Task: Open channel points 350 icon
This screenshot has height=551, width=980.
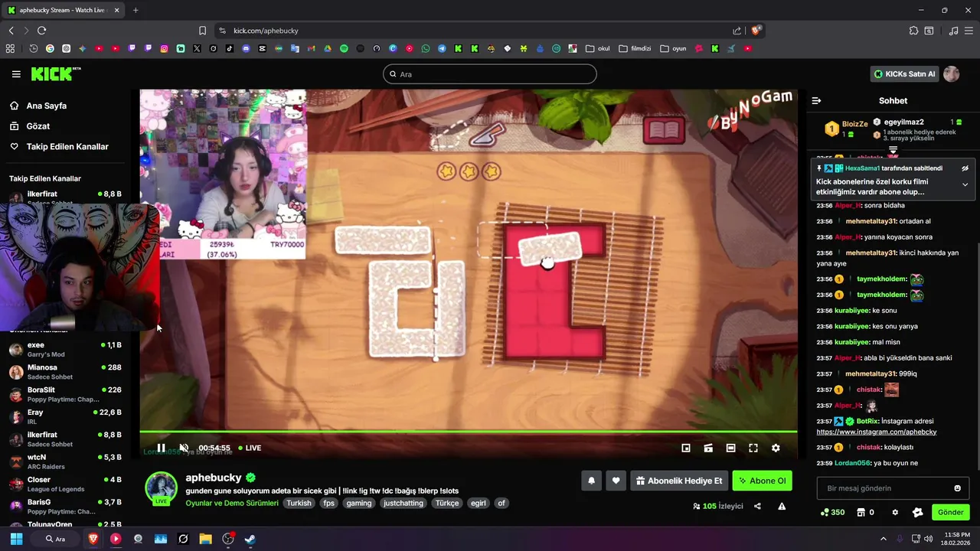Action: pos(832,512)
